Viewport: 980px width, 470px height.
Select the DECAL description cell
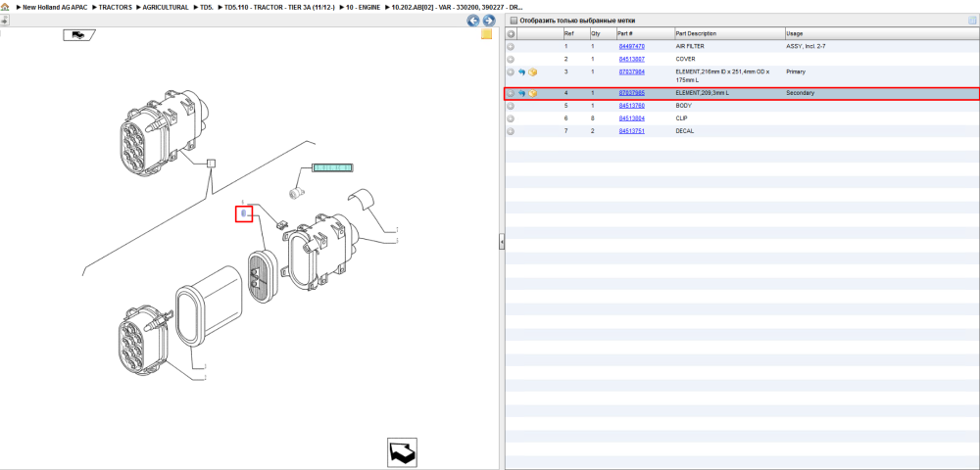(x=684, y=132)
